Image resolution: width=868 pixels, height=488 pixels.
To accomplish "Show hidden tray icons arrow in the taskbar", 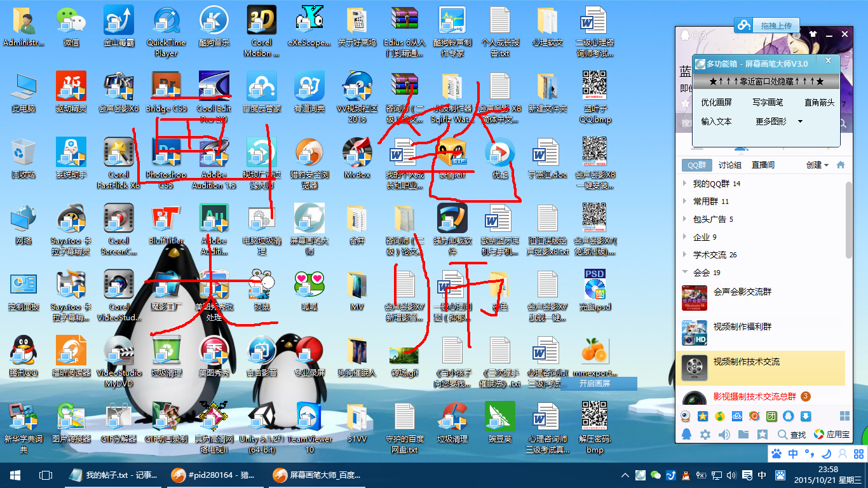I will (625, 475).
